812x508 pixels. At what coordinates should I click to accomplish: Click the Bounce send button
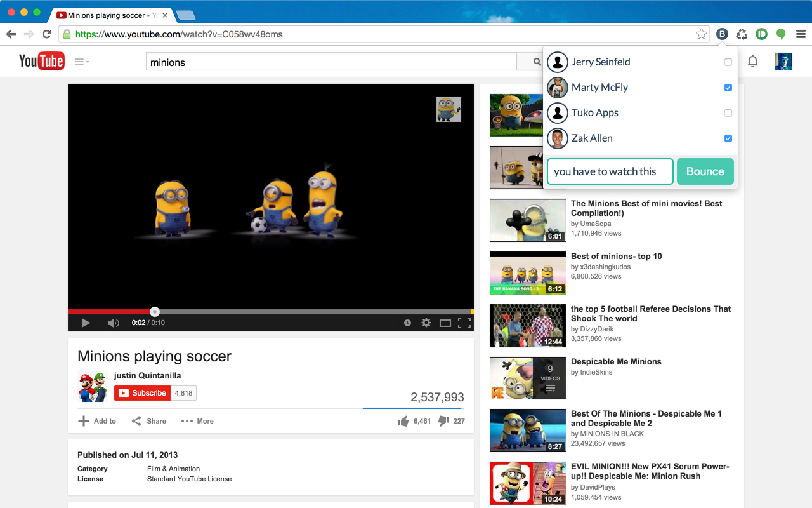pos(705,171)
